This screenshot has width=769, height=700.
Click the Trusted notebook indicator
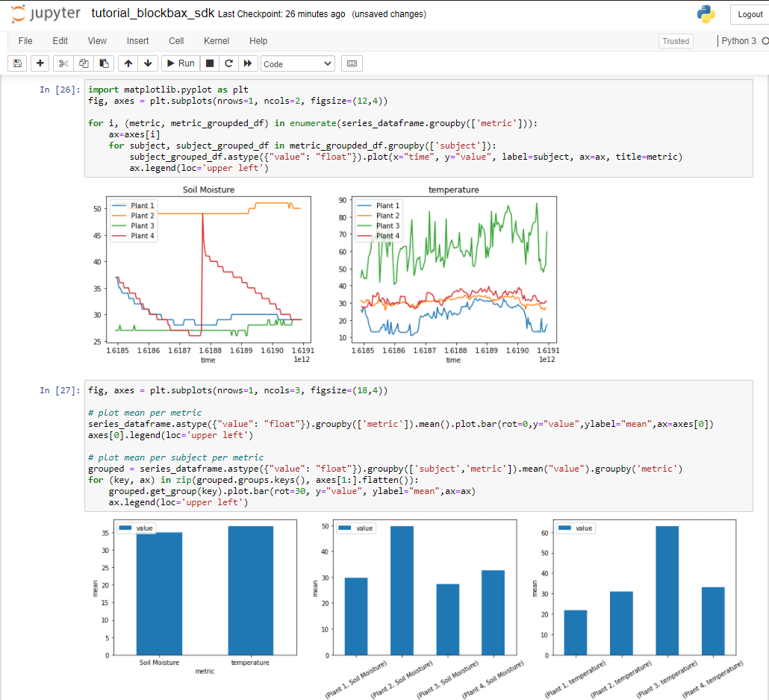(675, 41)
